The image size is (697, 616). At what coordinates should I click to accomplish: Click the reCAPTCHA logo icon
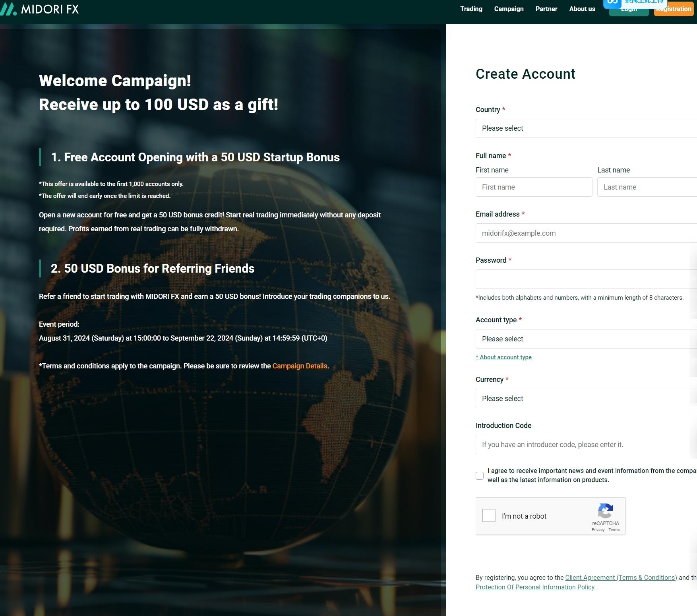[605, 511]
